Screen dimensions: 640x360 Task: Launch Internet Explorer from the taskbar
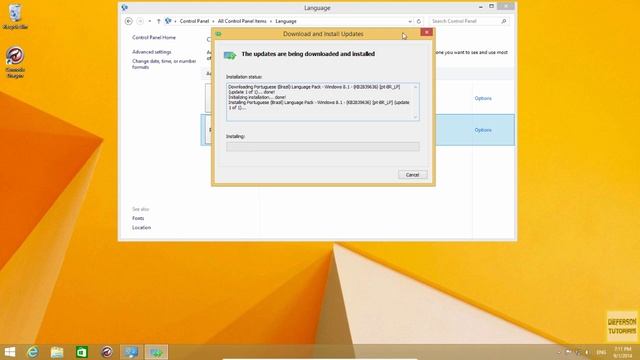click(x=33, y=352)
